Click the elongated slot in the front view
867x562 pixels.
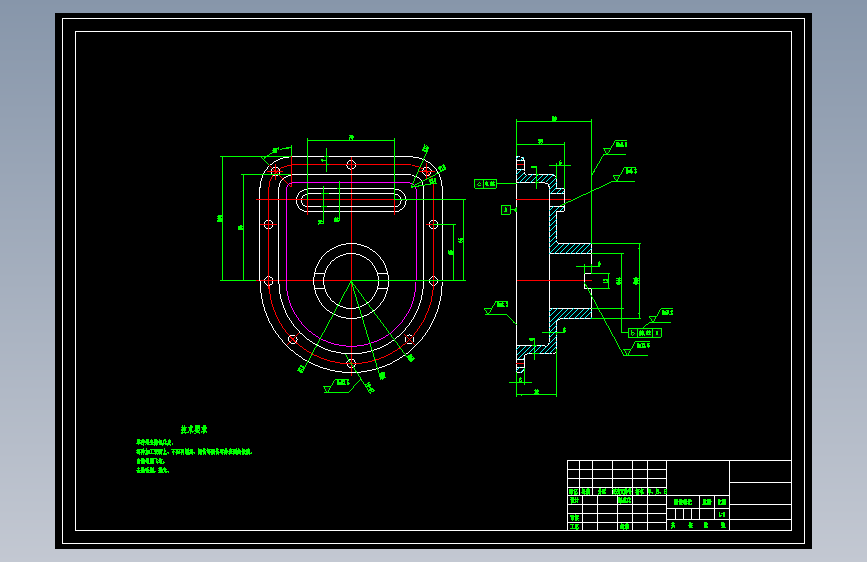pos(351,200)
